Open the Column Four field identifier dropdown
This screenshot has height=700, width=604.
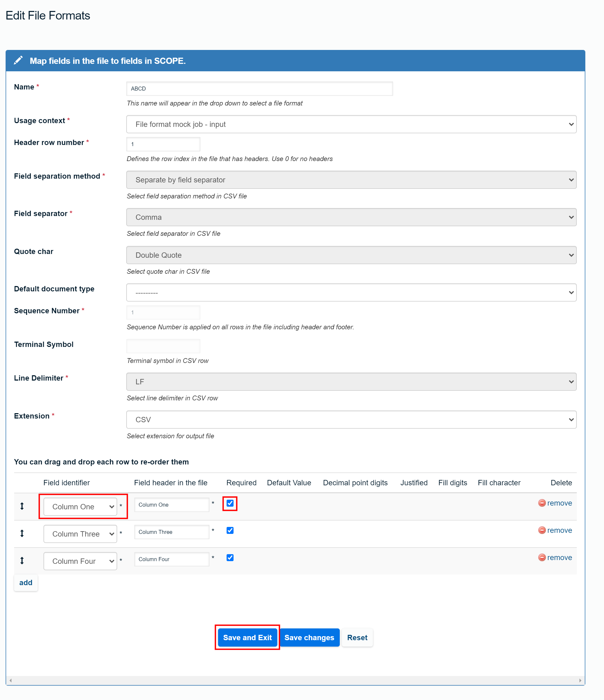(80, 561)
